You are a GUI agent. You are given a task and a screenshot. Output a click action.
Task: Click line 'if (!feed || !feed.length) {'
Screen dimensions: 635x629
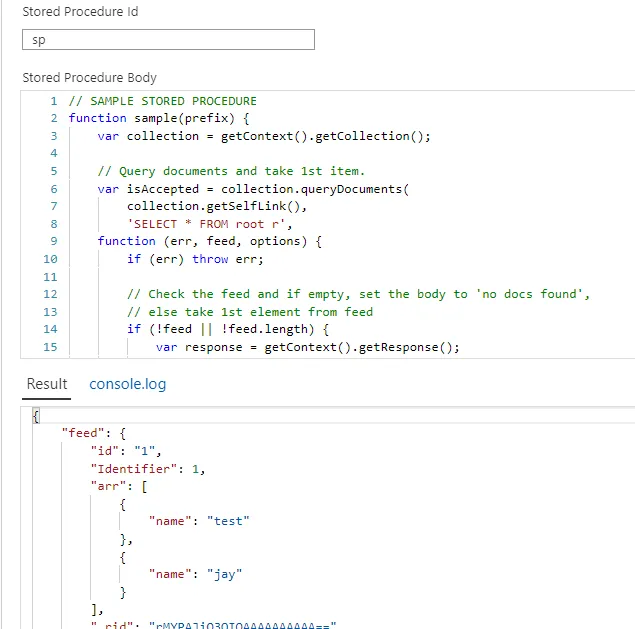[228, 329]
